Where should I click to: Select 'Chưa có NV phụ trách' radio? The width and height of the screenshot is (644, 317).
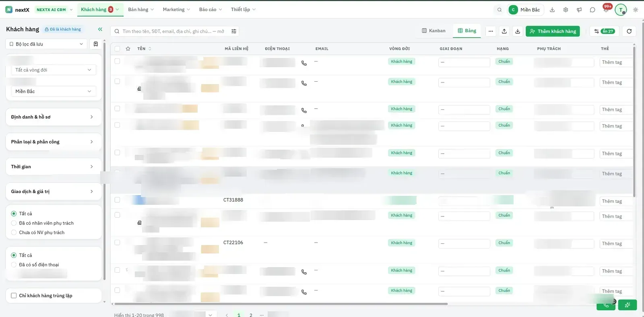coord(14,233)
